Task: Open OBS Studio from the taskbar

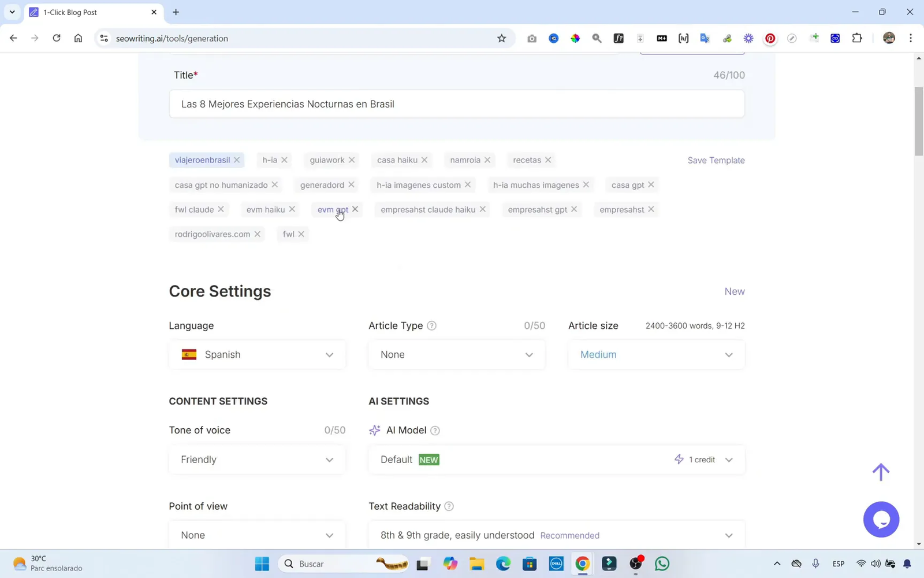Action: point(635,564)
